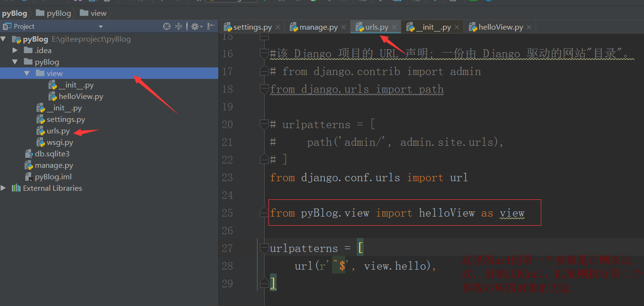The image size is (644, 306).
Task: Open helloView.py in the project tree
Action: coord(81,96)
